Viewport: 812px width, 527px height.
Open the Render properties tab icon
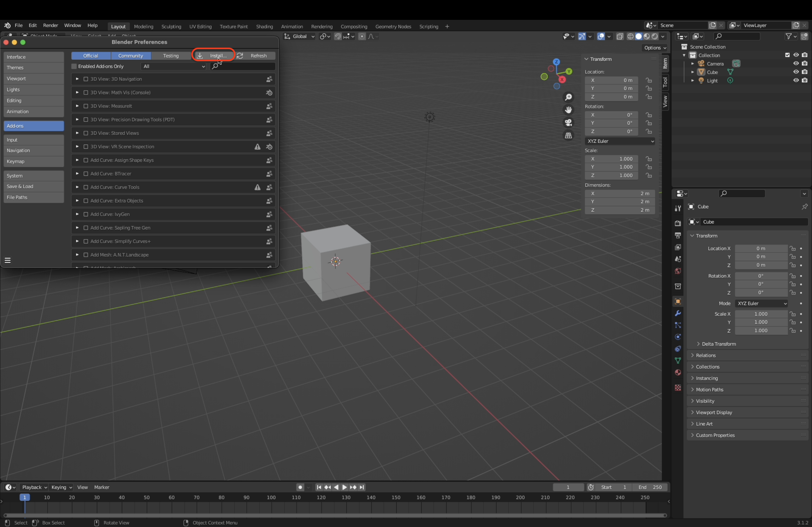click(x=678, y=223)
